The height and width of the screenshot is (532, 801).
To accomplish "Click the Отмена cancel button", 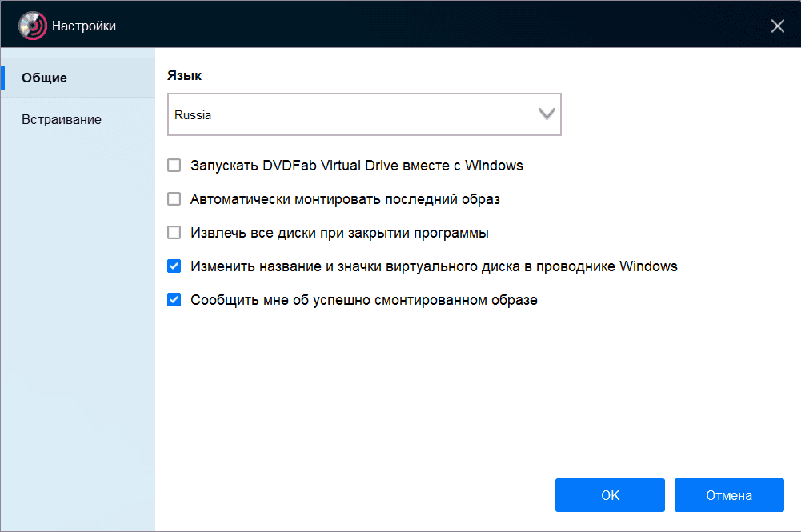I will pos(729,495).
